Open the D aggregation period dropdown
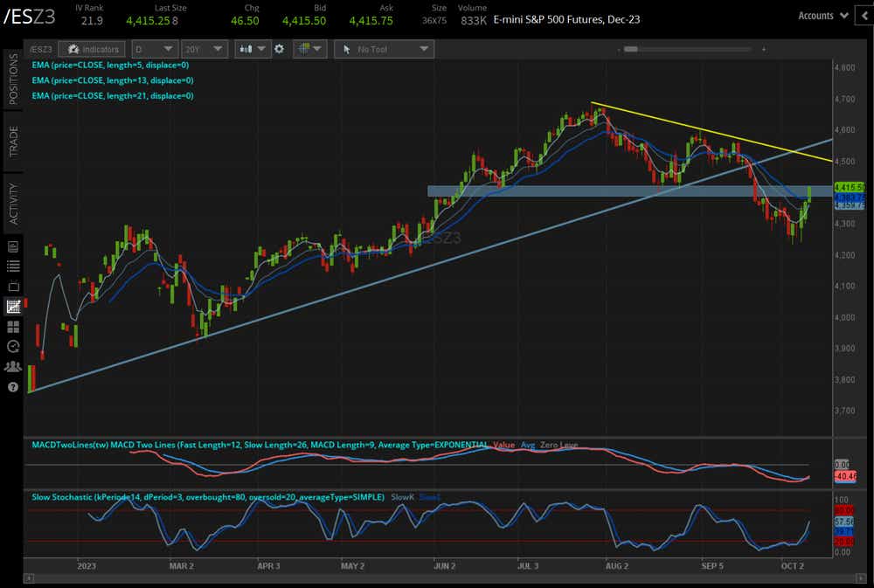874x588 pixels. coord(155,50)
